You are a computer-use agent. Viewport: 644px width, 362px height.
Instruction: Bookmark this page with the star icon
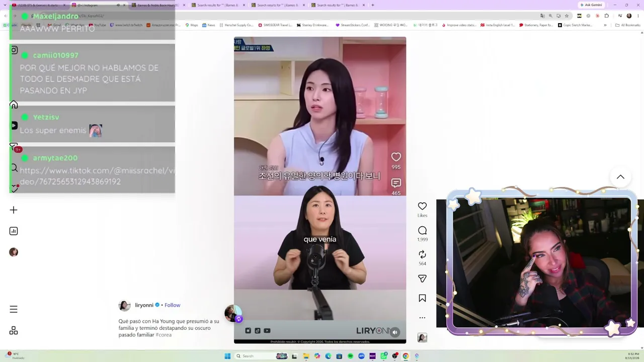coord(567,16)
